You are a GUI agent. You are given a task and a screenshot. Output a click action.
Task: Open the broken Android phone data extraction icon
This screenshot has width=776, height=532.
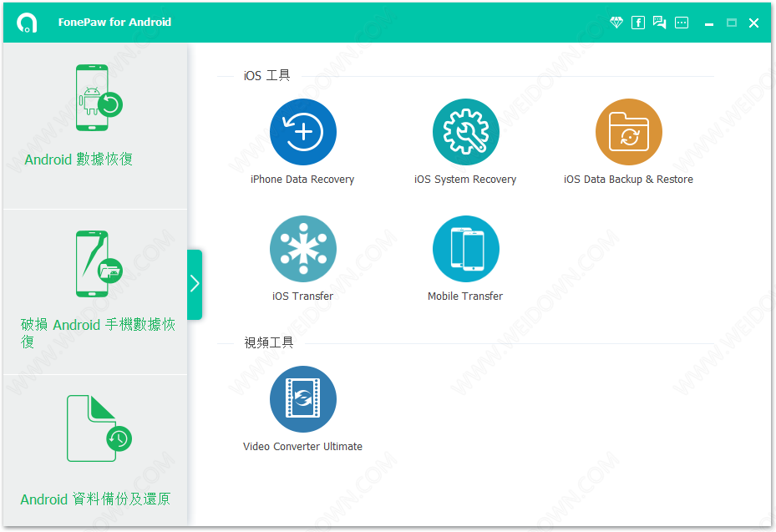tap(99, 264)
